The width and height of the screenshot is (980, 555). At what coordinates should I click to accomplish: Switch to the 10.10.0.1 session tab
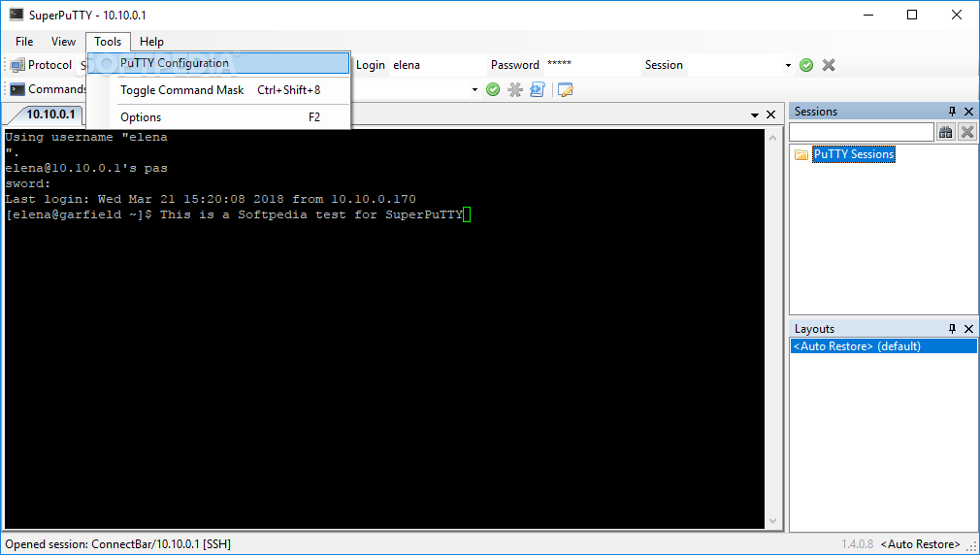tap(50, 114)
